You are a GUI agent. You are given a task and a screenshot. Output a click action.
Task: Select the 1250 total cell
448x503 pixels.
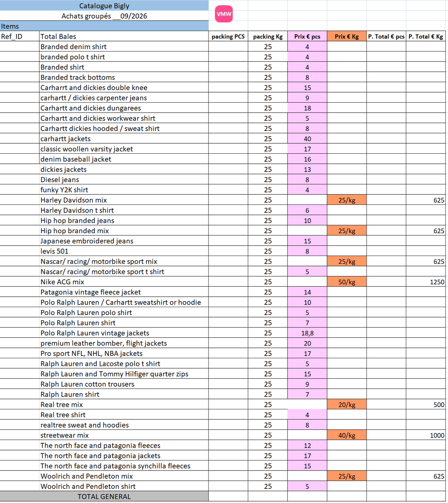[x=426, y=282]
